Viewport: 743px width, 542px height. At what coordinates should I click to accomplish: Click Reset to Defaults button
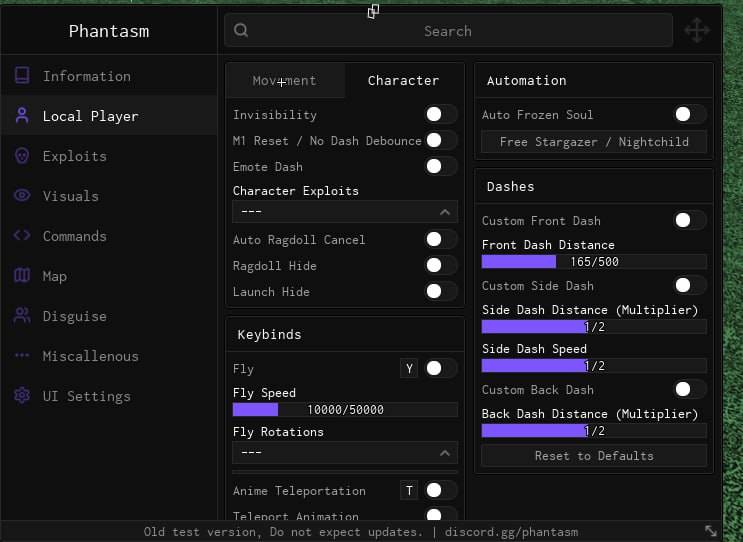click(x=594, y=455)
